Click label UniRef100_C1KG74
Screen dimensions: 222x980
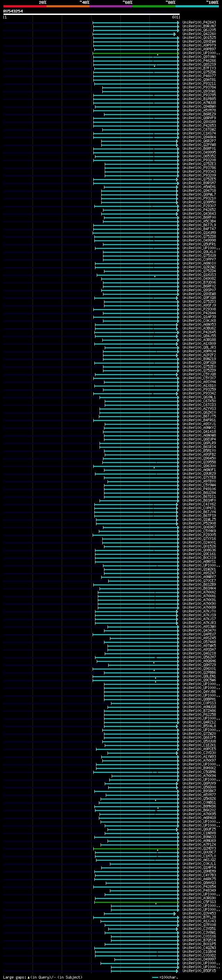coord(199,133)
